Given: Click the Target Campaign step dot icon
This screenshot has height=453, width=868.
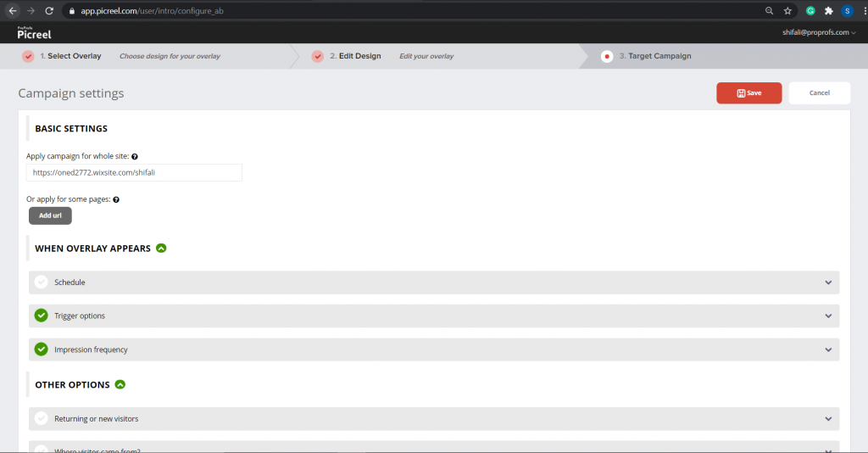Looking at the screenshot, I should pyautogui.click(x=607, y=56).
